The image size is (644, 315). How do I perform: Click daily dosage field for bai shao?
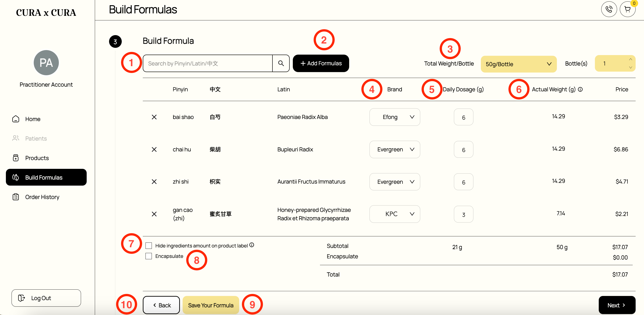click(x=463, y=117)
